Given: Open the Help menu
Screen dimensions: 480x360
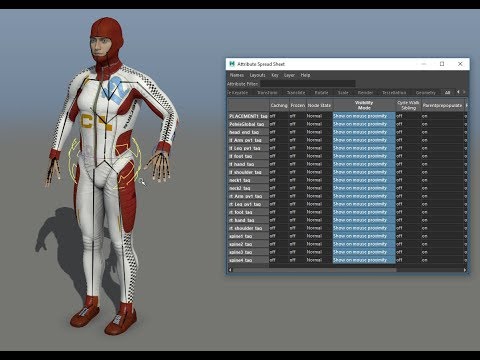Looking at the screenshot, I should tap(305, 75).
